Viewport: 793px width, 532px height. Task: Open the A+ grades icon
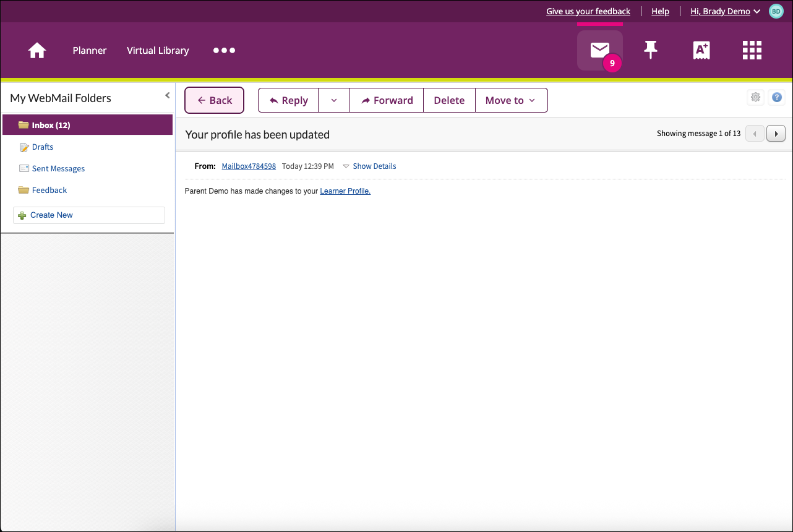click(701, 50)
